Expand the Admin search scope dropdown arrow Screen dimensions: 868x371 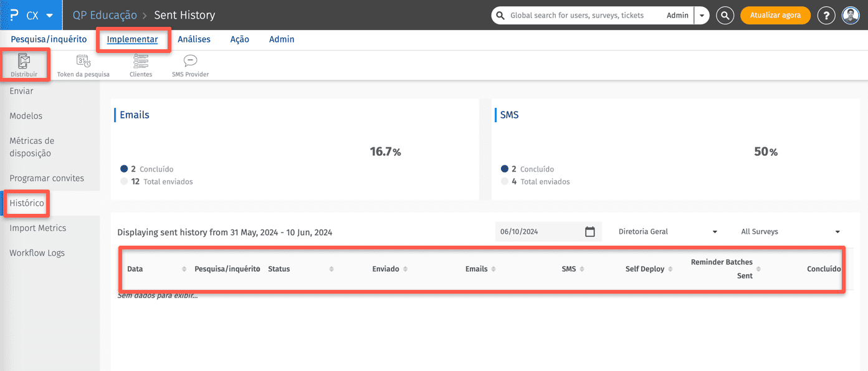(x=702, y=16)
